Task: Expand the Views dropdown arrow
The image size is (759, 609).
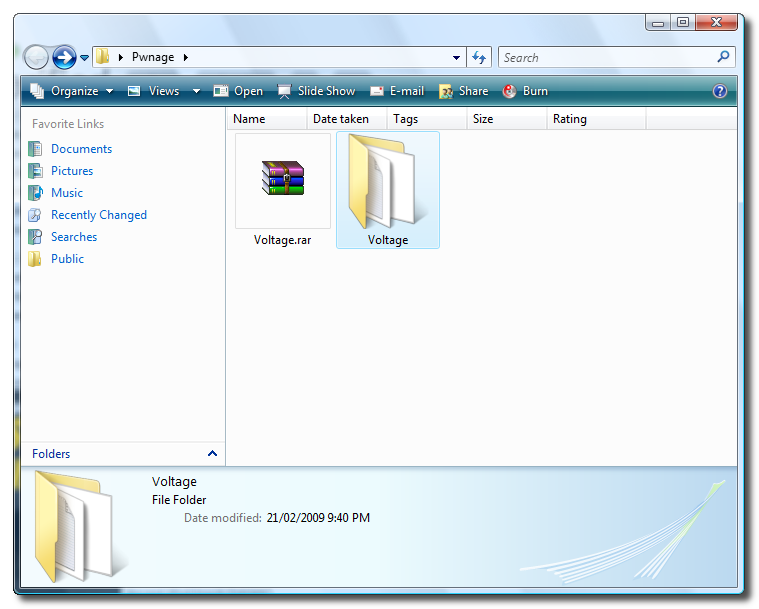Action: pos(197,91)
